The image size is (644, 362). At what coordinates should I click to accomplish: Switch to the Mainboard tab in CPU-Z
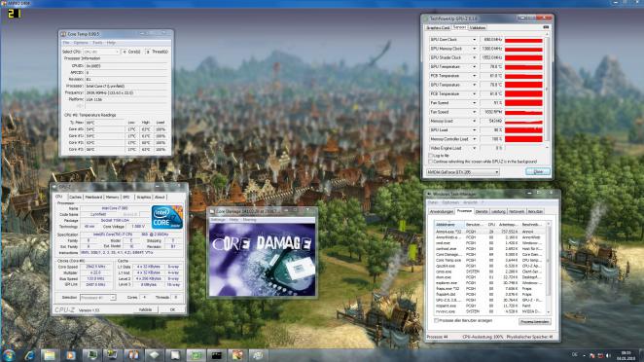point(93,198)
